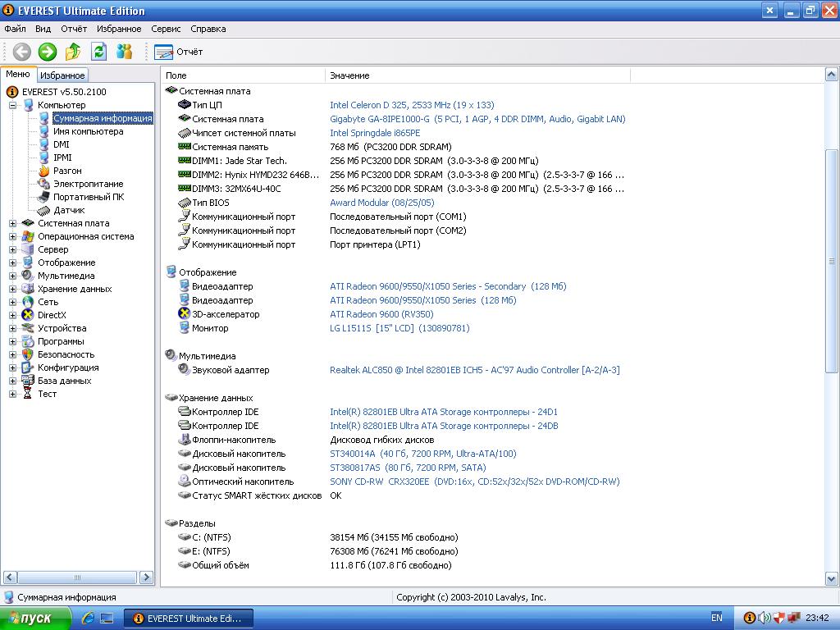Click the grey Back arrow toolbar icon
The width and height of the screenshot is (840, 630).
(22, 52)
